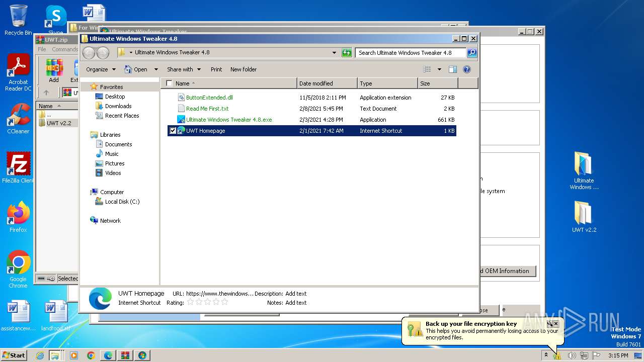Click the Search Ultimate Windows Tweaker 4.8 field
The image size is (644, 362).
click(x=410, y=52)
